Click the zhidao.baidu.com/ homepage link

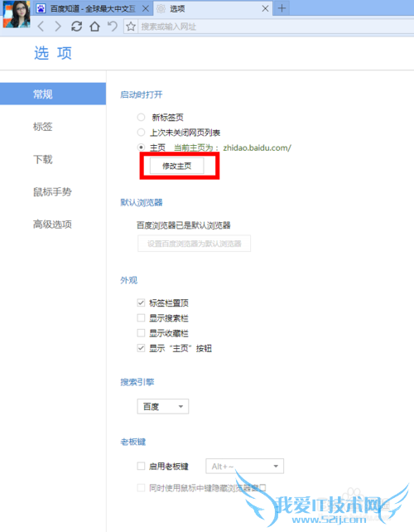257,148
